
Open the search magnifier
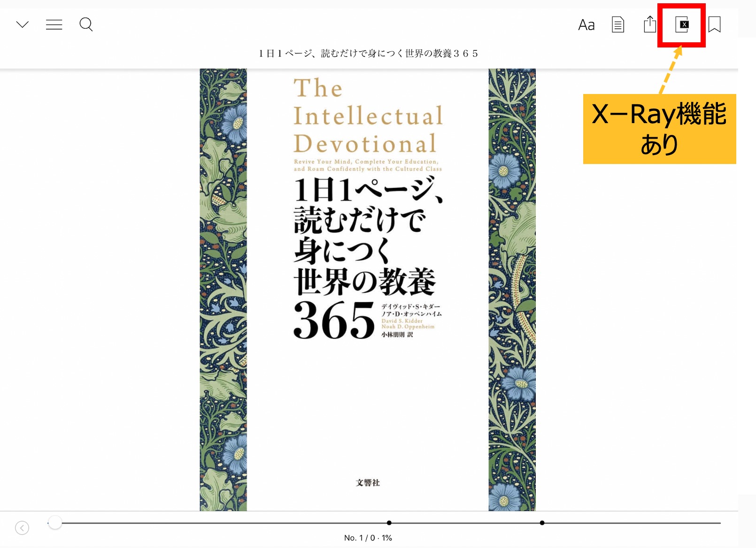click(86, 24)
